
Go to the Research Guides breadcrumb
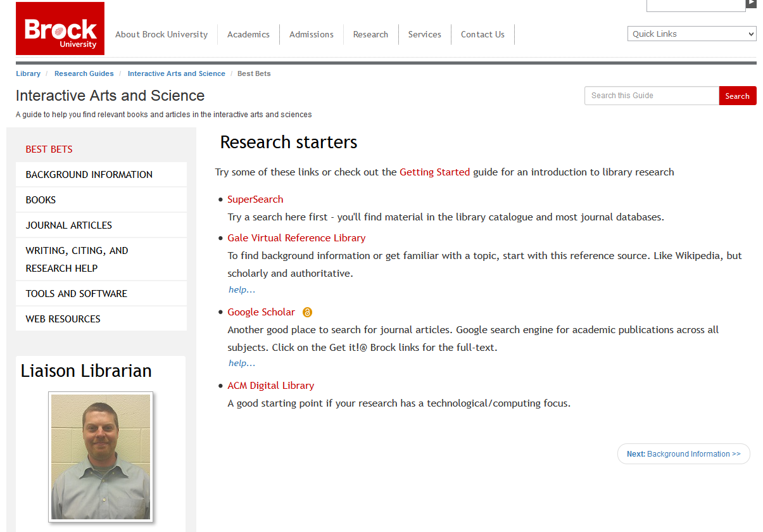point(84,73)
